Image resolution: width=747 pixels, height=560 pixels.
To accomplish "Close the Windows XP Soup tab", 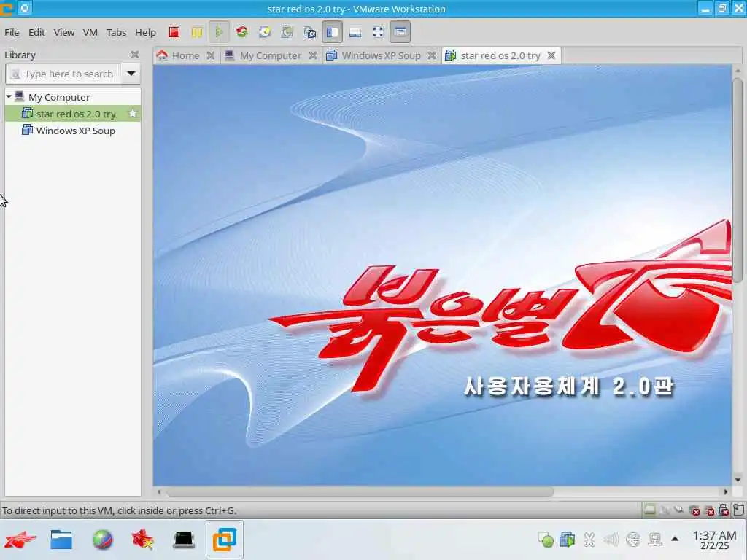I will coord(432,55).
